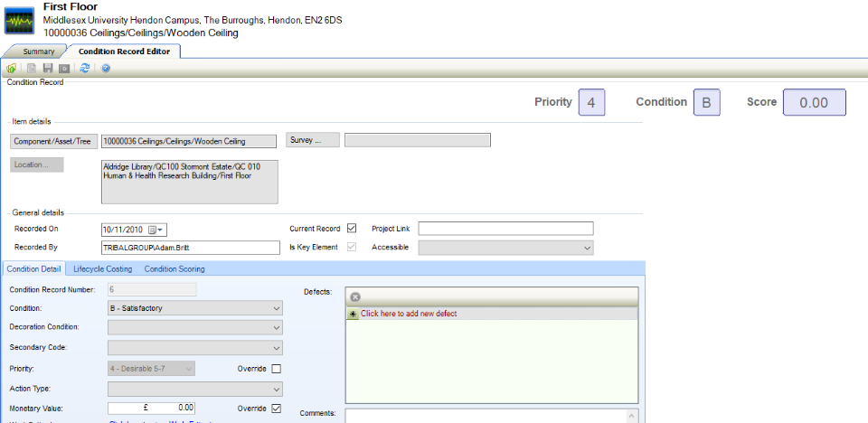Open the Lifecycle Costing tab
868x423 pixels.
102,268
